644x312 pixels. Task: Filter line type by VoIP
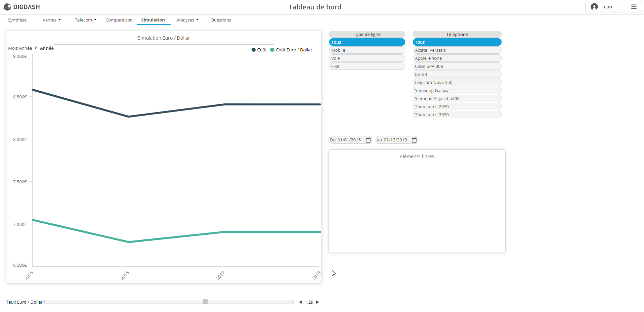click(x=367, y=58)
